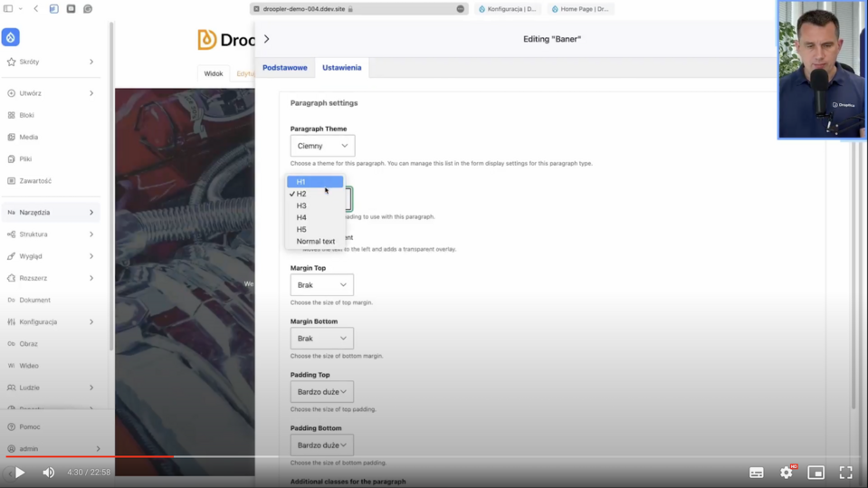Open Margin Top dropdown
This screenshot has width=868, height=488.
point(321,284)
